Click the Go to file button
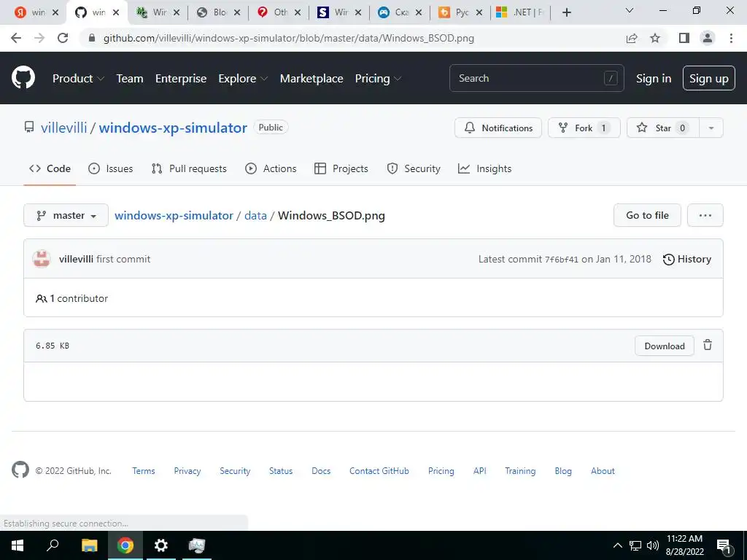This screenshot has width=747, height=560. [x=647, y=215]
